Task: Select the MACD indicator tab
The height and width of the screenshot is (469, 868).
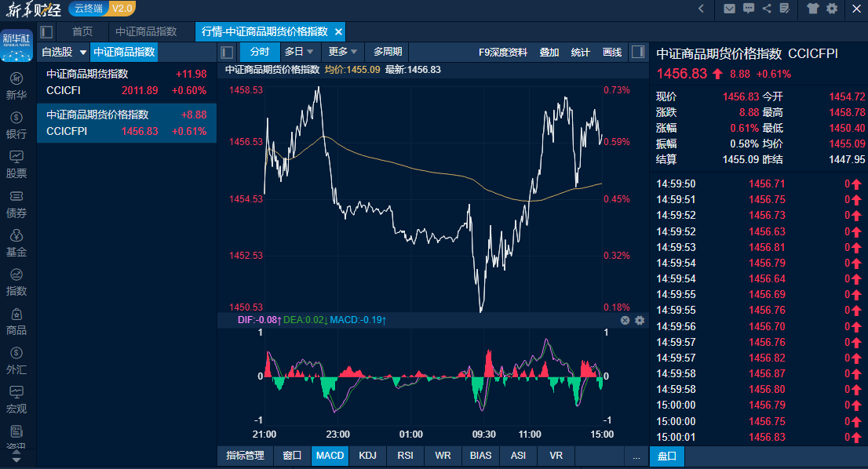Action: (330, 456)
